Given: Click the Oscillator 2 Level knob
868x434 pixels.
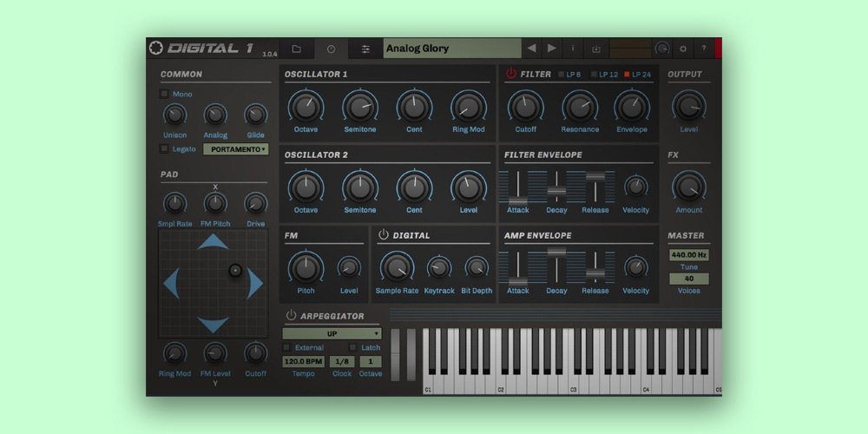Looking at the screenshot, I should 469,187.
